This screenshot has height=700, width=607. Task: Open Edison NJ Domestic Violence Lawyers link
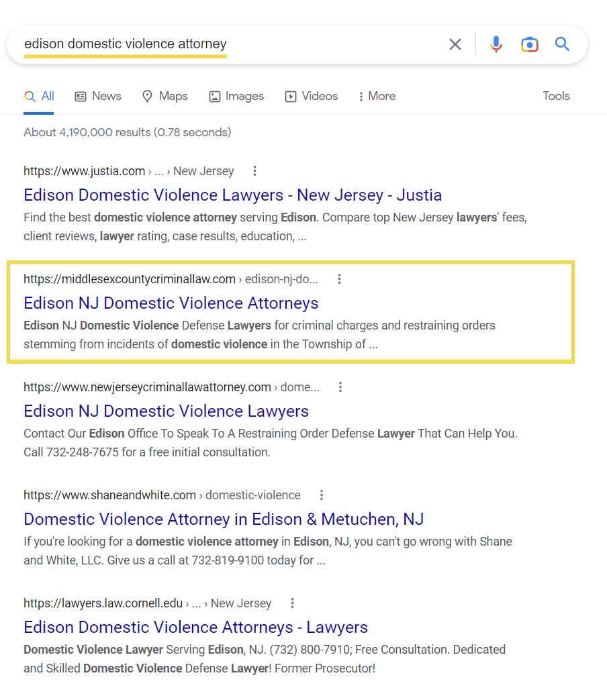click(x=166, y=411)
